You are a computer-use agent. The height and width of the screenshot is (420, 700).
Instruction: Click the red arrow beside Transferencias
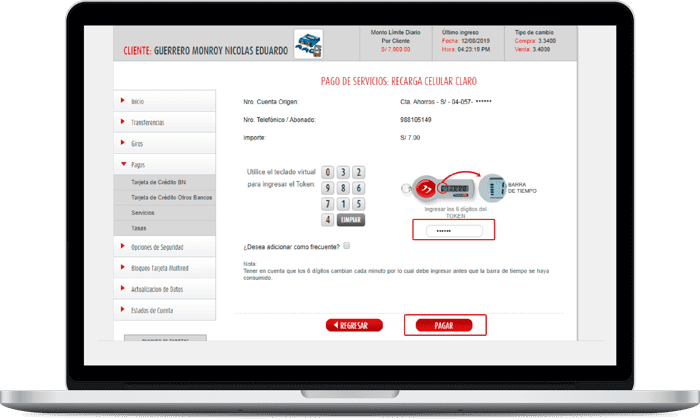pyautogui.click(x=122, y=121)
